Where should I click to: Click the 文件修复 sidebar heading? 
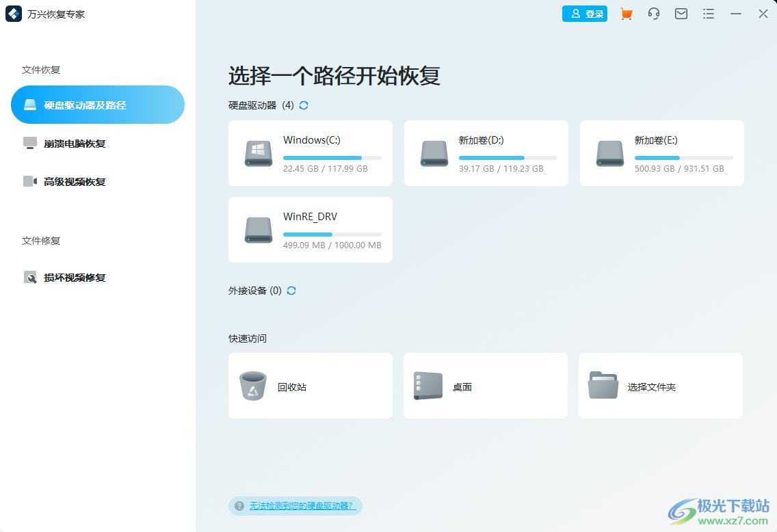click(x=41, y=241)
